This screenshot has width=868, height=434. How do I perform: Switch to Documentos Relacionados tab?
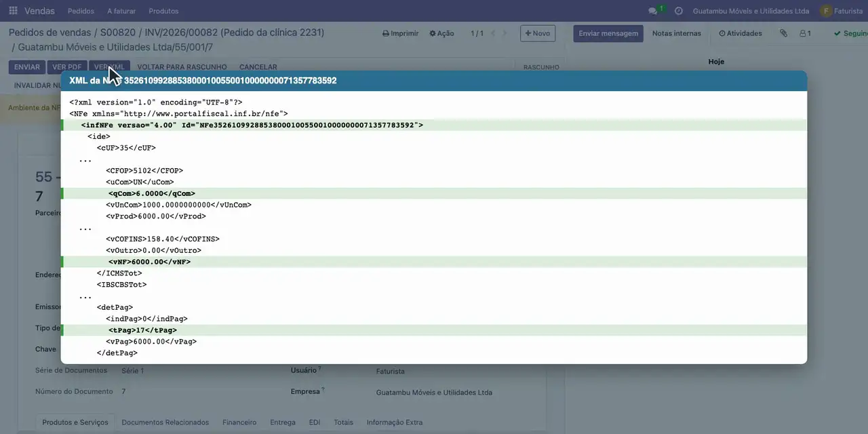(165, 422)
